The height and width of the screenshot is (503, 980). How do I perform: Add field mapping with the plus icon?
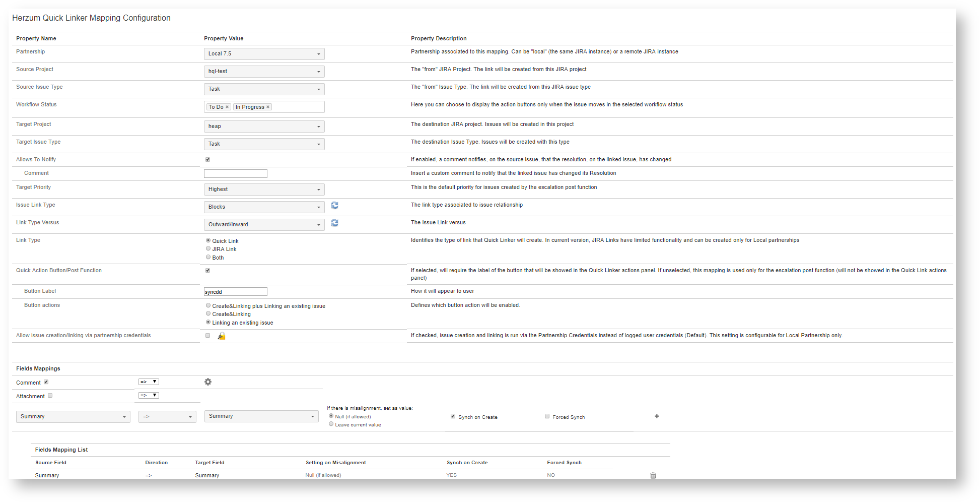click(657, 416)
